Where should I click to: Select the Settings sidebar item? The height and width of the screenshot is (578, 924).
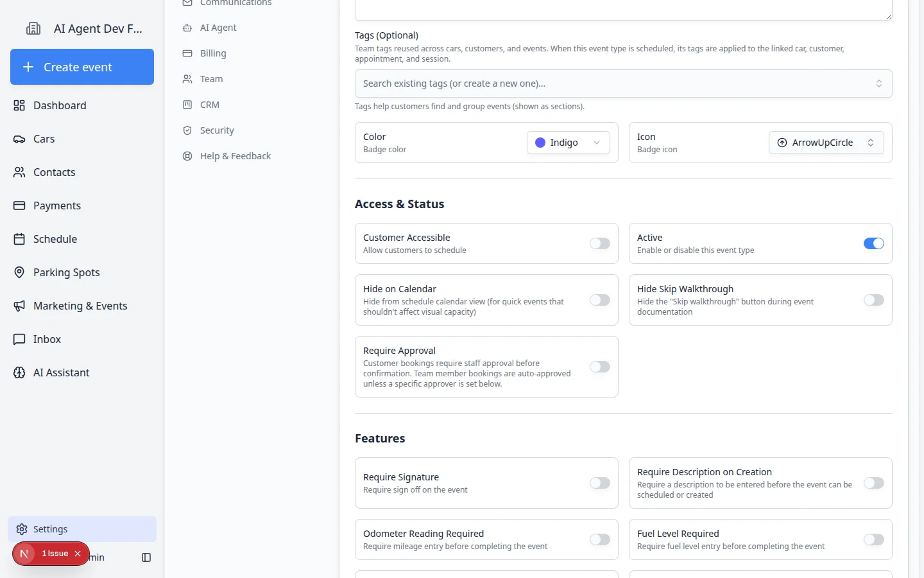(x=82, y=529)
